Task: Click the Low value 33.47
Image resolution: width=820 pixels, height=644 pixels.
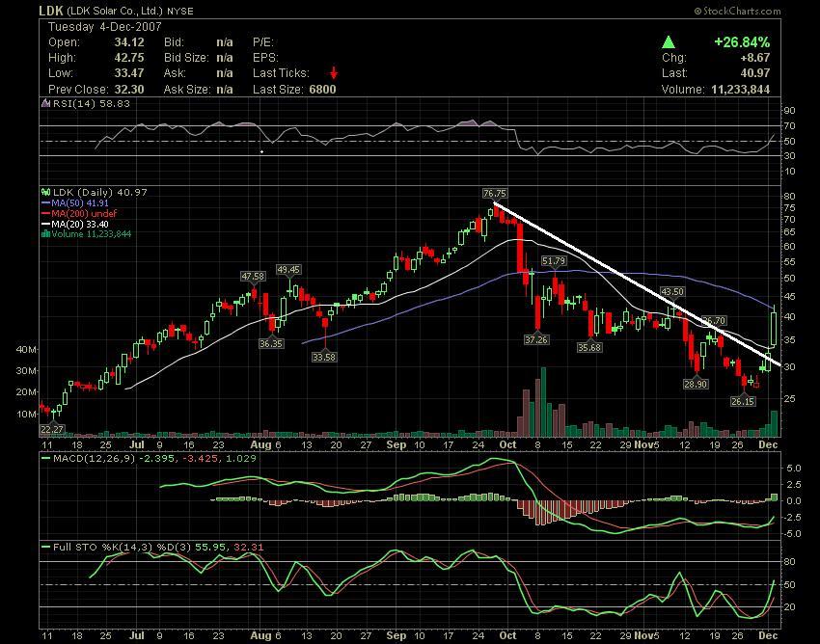Action: point(129,72)
